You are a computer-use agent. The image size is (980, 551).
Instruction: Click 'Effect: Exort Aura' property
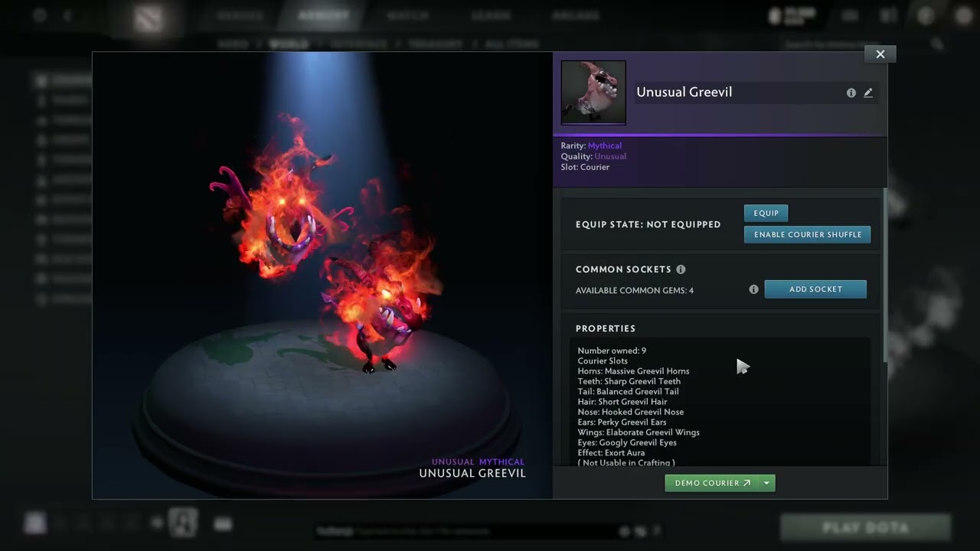point(611,452)
